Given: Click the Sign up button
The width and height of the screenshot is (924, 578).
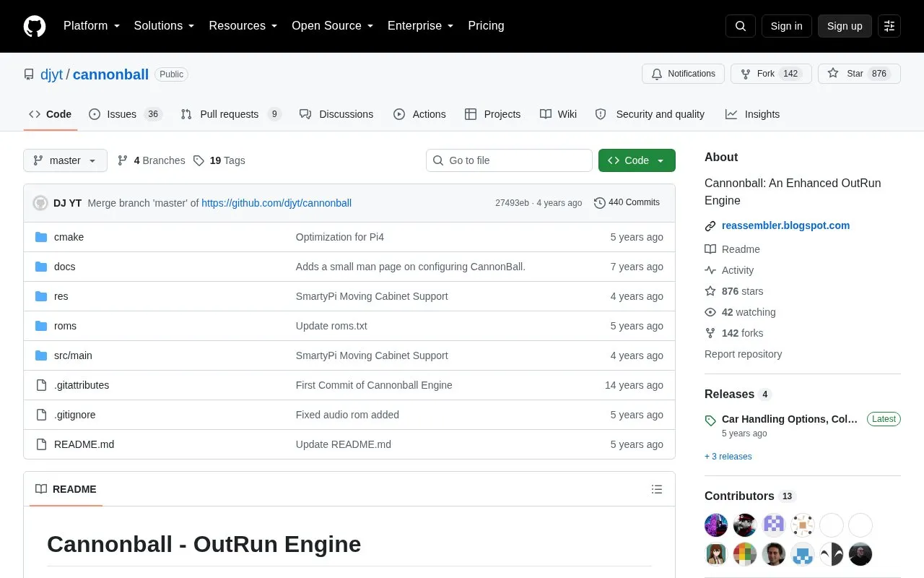Looking at the screenshot, I should (x=845, y=26).
